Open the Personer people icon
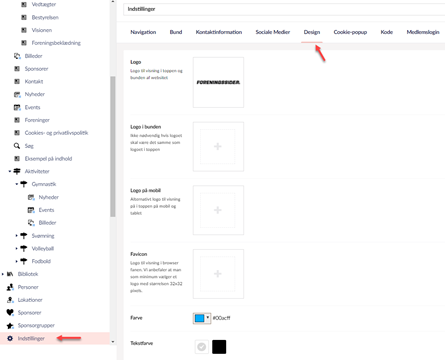Screen dimensions: 445x360 click(x=10, y=287)
